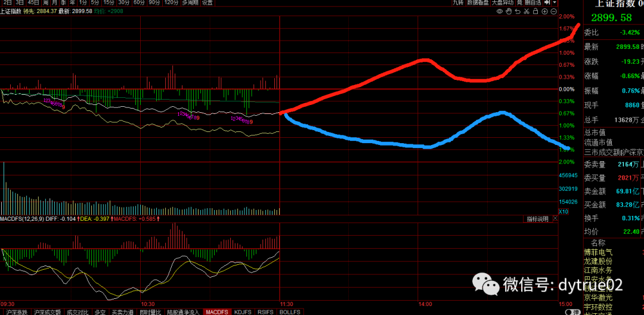Select the 买卖力道 bottom tab
The height and width of the screenshot is (315, 644).
123,312
